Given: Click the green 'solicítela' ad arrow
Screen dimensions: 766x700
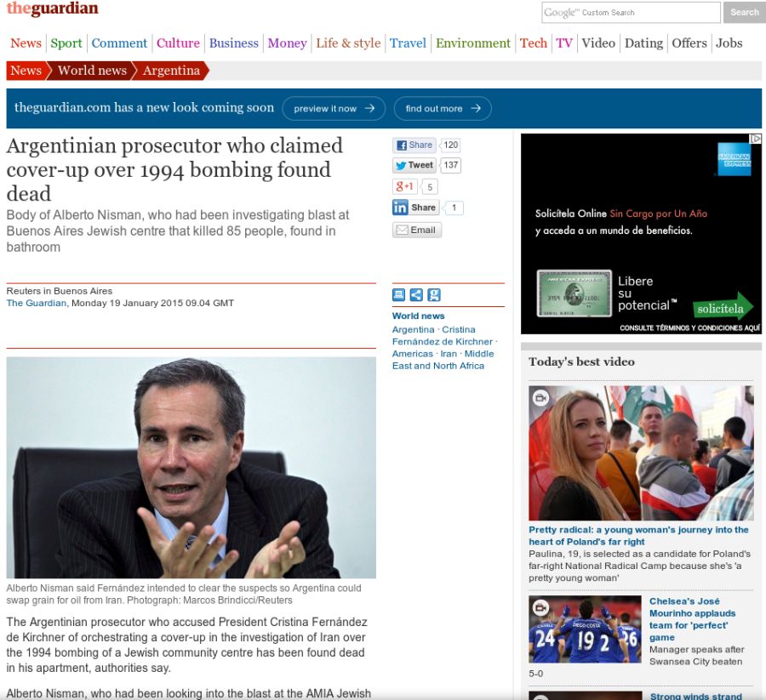Looking at the screenshot, I should pyautogui.click(x=723, y=308).
